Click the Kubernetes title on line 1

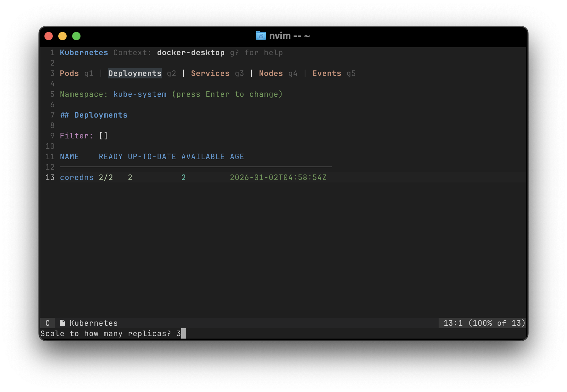pos(84,53)
